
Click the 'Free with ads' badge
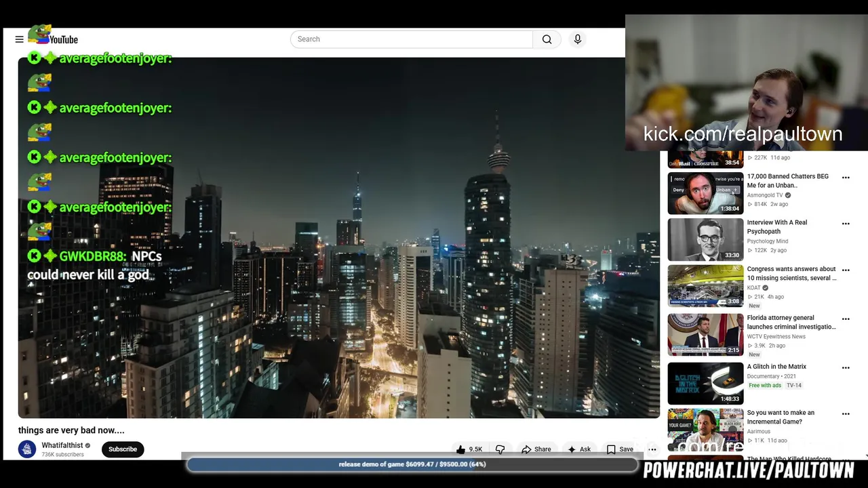coord(765,386)
